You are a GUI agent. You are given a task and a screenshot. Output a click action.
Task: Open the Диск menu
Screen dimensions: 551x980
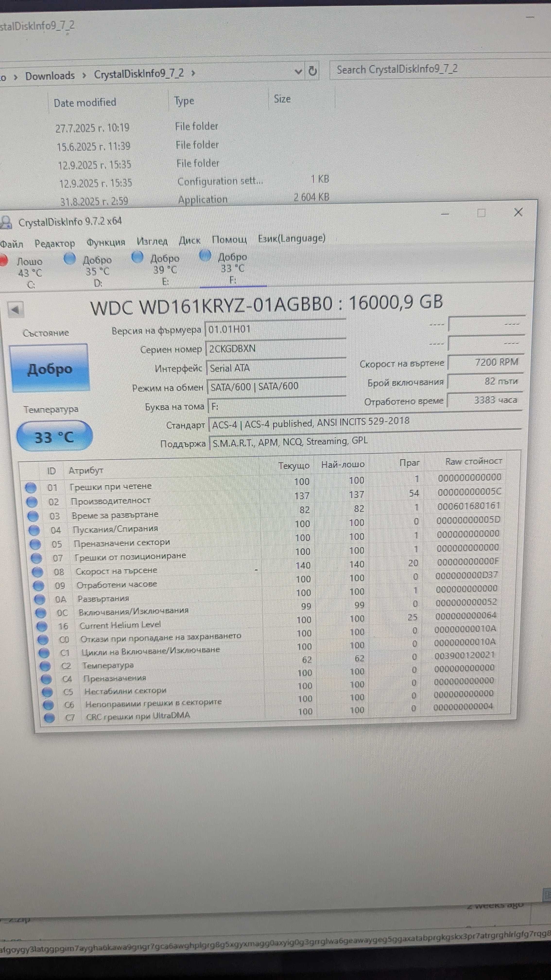189,240
